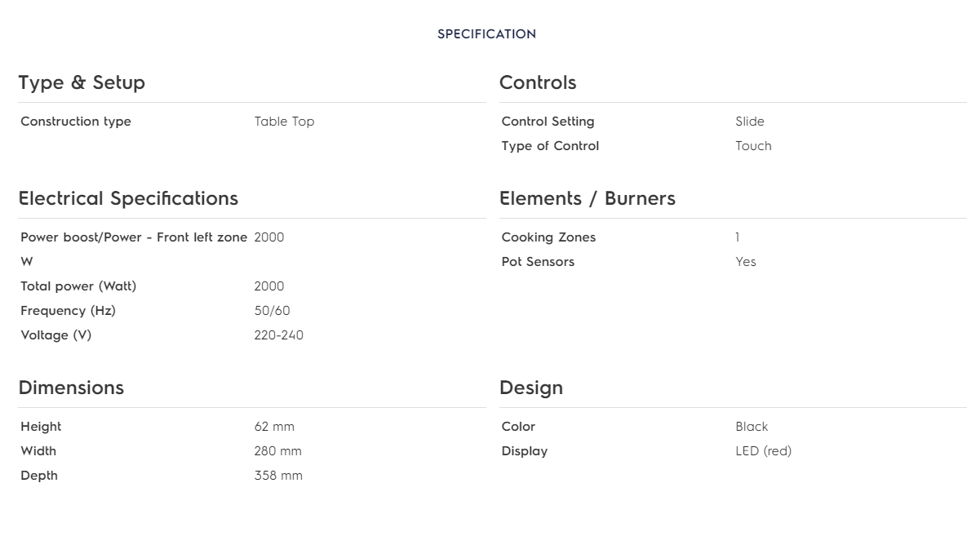Click the SPECIFICATION section title
The image size is (980, 554).
point(486,34)
